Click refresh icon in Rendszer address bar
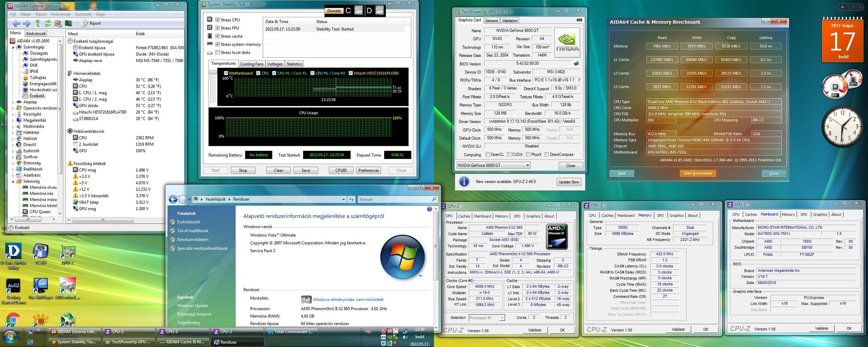The width and height of the screenshot is (868, 347). [351, 199]
